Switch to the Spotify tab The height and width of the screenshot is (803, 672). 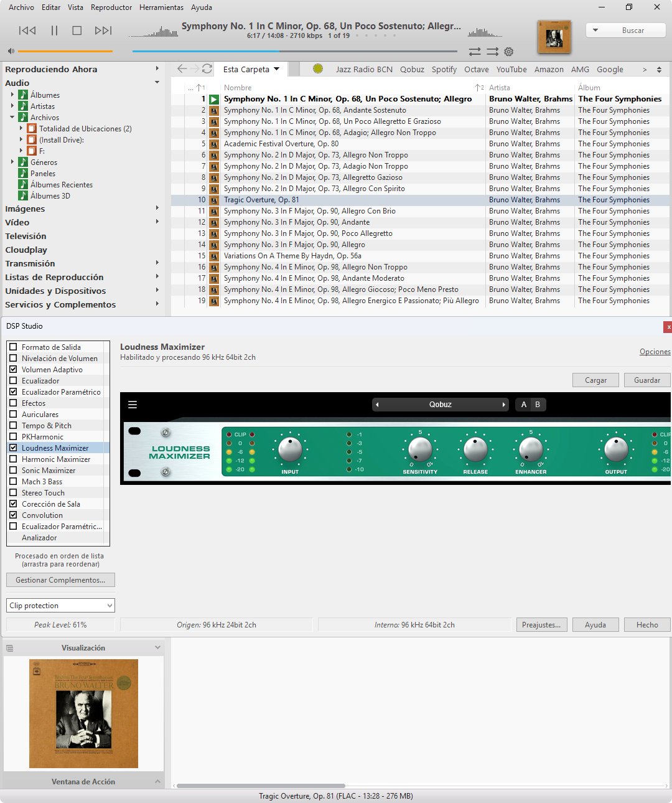click(444, 70)
